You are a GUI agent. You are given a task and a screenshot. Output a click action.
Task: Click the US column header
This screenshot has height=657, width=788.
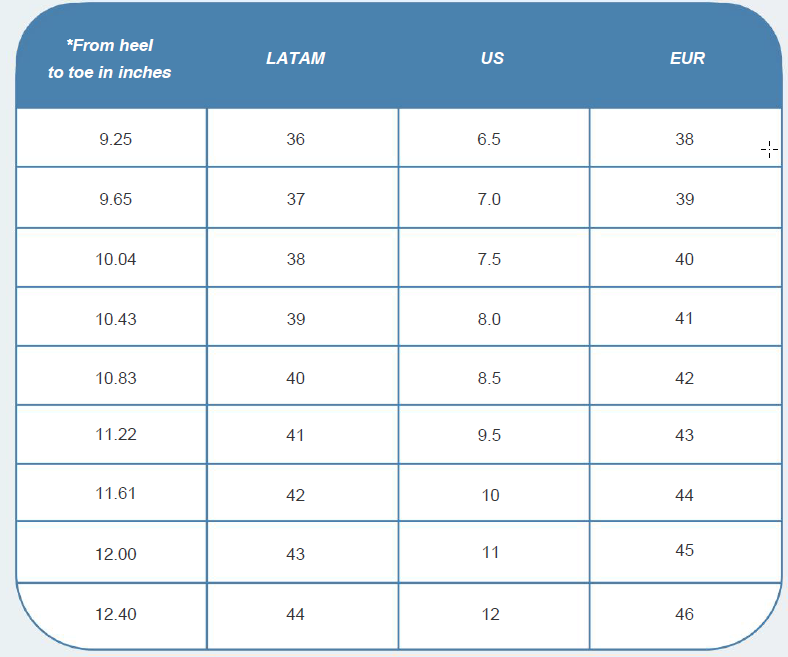(491, 58)
